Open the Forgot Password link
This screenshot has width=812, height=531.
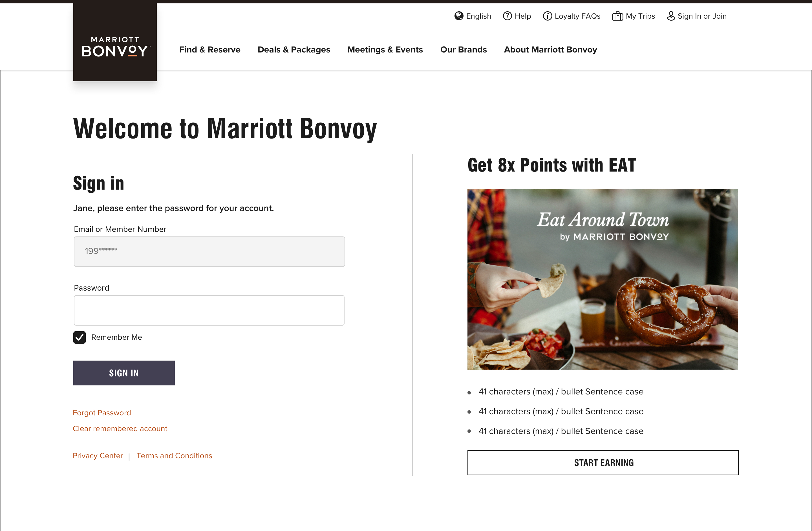(x=102, y=413)
